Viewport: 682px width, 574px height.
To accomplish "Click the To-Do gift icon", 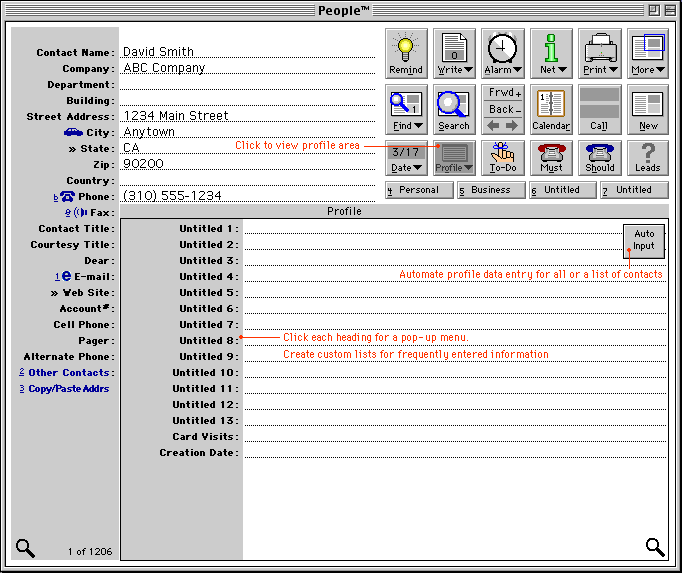I will click(502, 157).
